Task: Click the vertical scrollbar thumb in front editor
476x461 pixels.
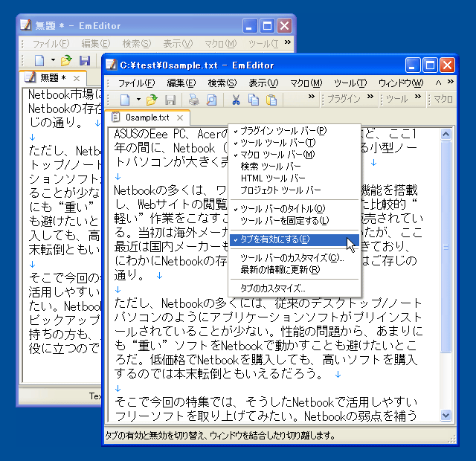Action: 446,247
